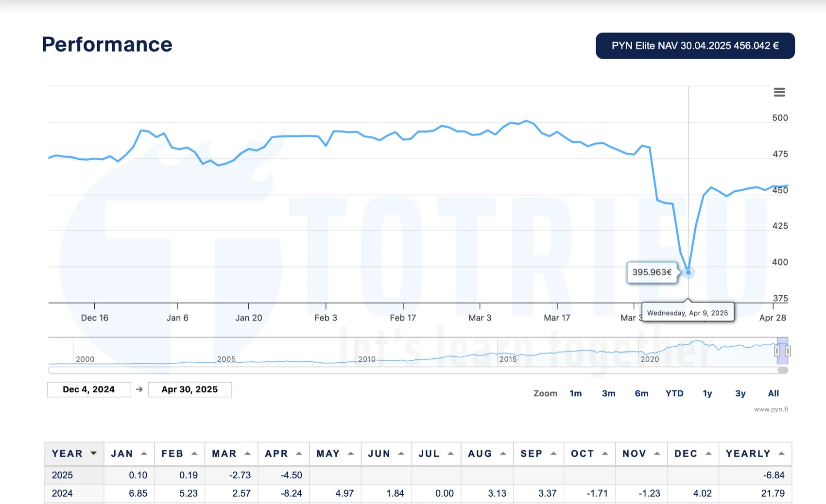
Task: Click the start date field Dec 4, 2024
Action: pos(89,389)
